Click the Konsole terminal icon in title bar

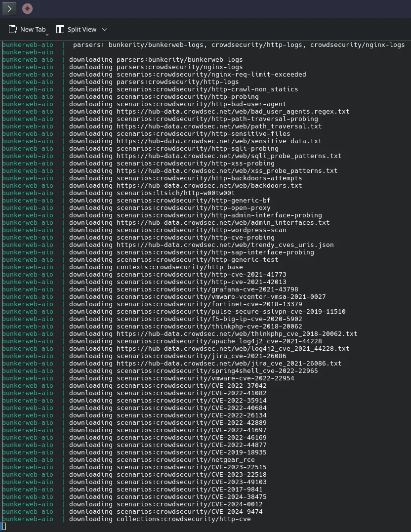pyautogui.click(x=9, y=9)
